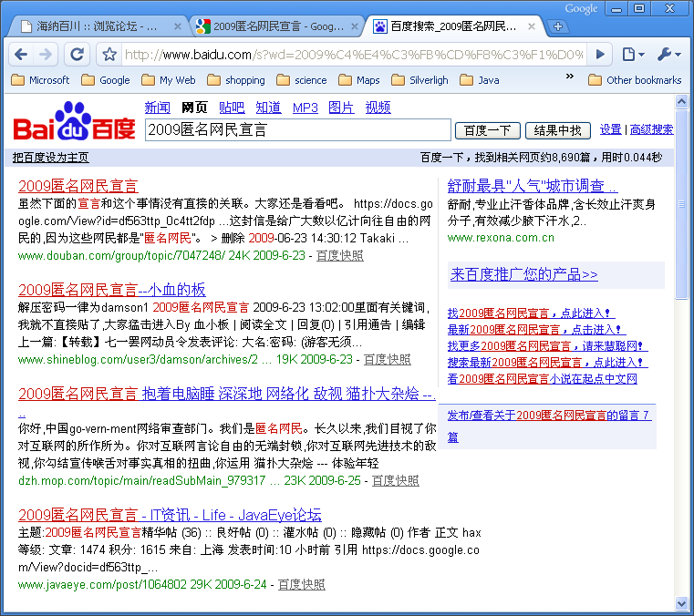This screenshot has width=694, height=616.
Task: Click 搜索最新2009匿名网民宣言 sponsored link
Action: tap(545, 363)
